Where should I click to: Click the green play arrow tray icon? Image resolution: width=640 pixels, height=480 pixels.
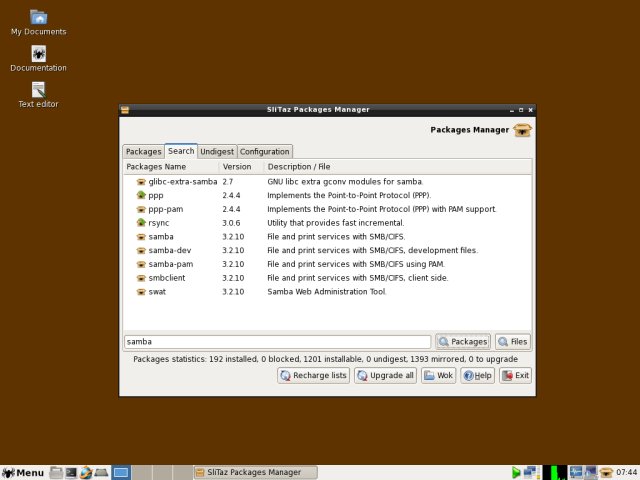[516, 473]
